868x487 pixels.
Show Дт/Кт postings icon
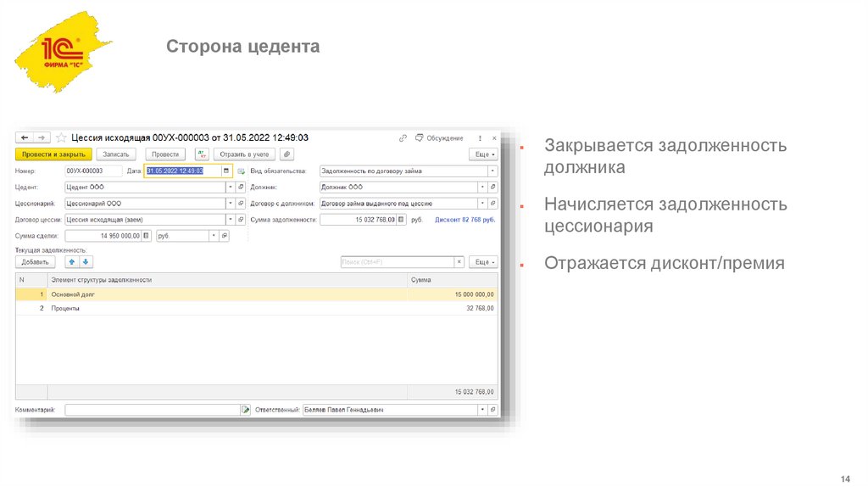point(202,154)
